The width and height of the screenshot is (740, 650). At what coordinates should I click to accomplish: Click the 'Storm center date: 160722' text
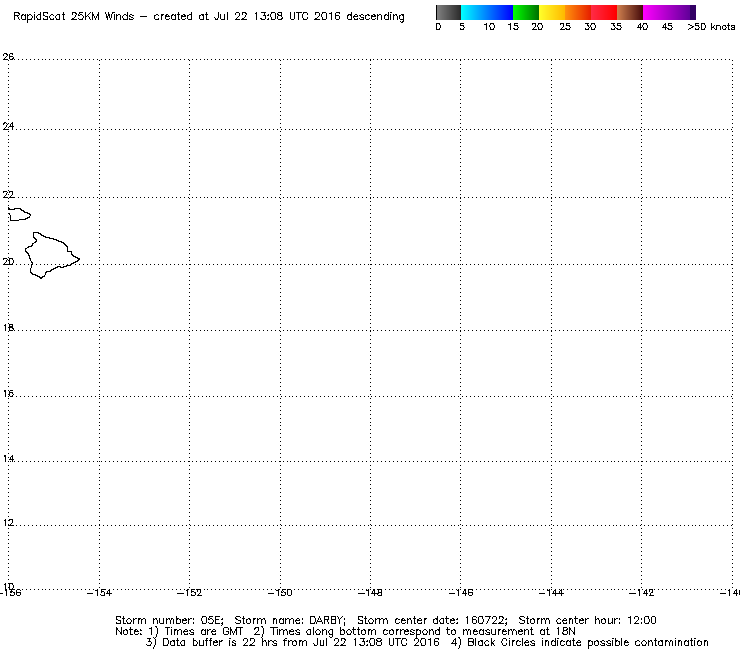[432, 620]
